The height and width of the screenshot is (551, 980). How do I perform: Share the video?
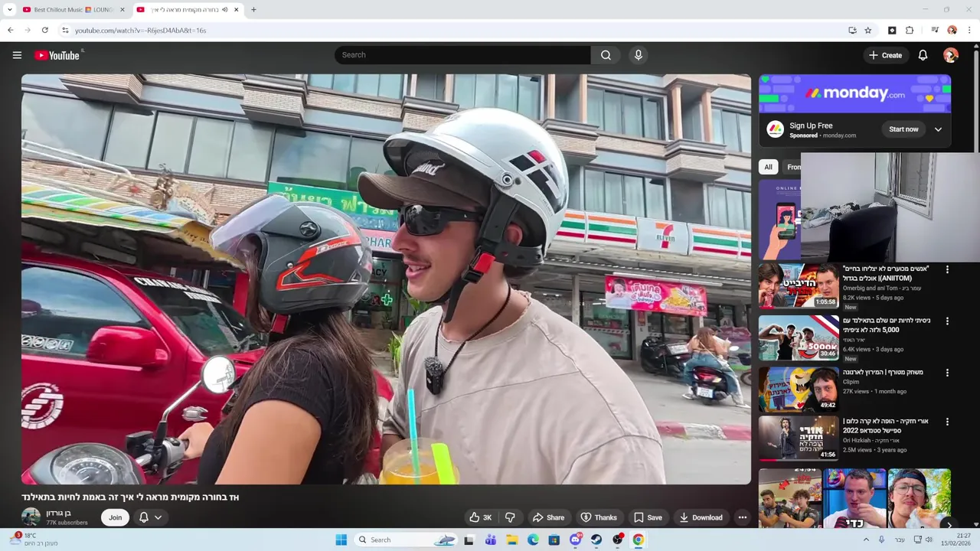(x=548, y=517)
